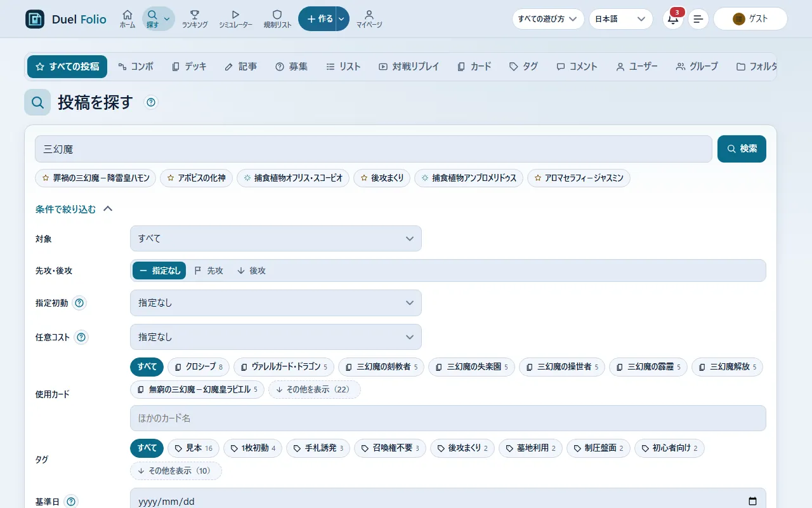This screenshot has height=508, width=812.
Task: Click help icon beside 指定初動
Action: 79,303
